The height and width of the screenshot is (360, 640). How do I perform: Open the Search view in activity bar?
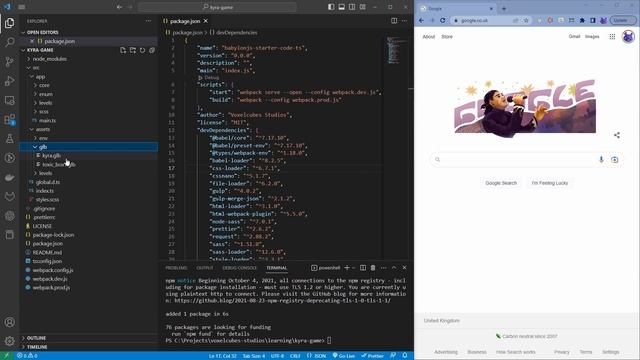point(9,42)
